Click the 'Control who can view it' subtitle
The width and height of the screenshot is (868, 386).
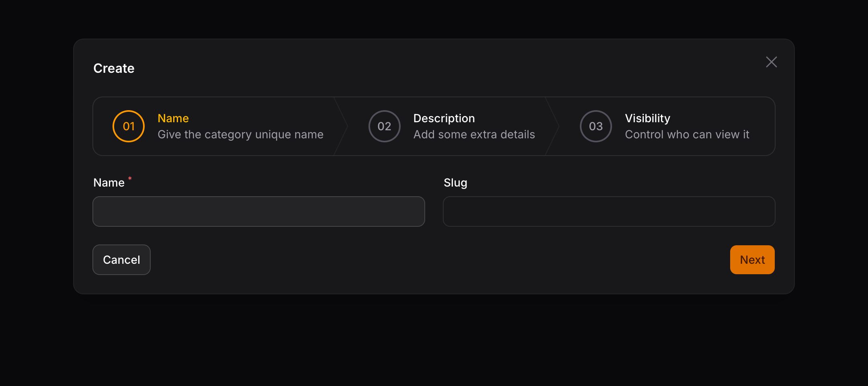click(x=687, y=134)
